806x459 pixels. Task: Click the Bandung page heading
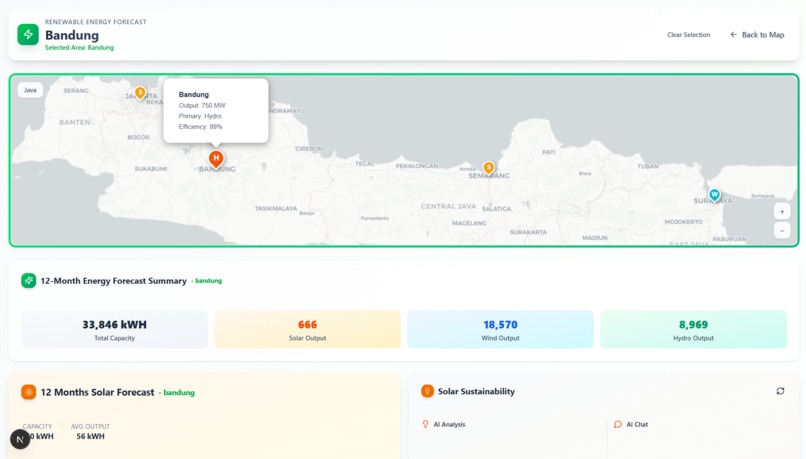72,35
